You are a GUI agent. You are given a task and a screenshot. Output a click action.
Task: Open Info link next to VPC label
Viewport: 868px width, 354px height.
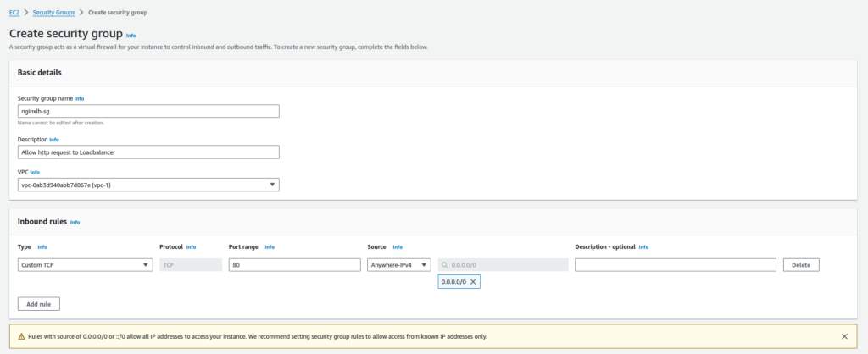(x=35, y=172)
